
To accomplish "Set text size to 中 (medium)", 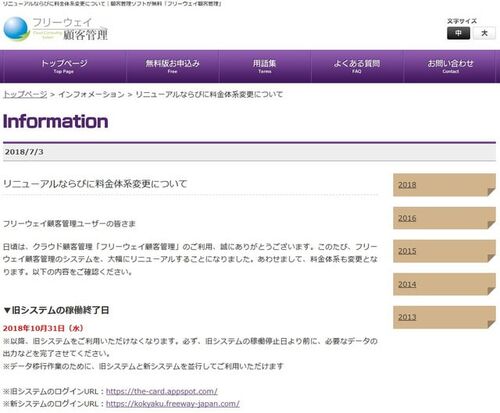I will (458, 33).
